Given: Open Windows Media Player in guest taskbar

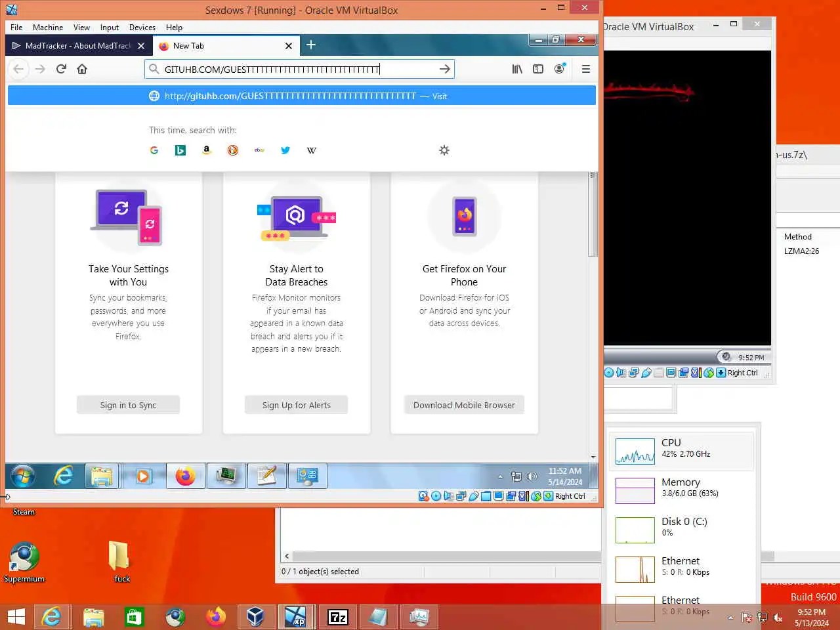Looking at the screenshot, I should tap(143, 476).
